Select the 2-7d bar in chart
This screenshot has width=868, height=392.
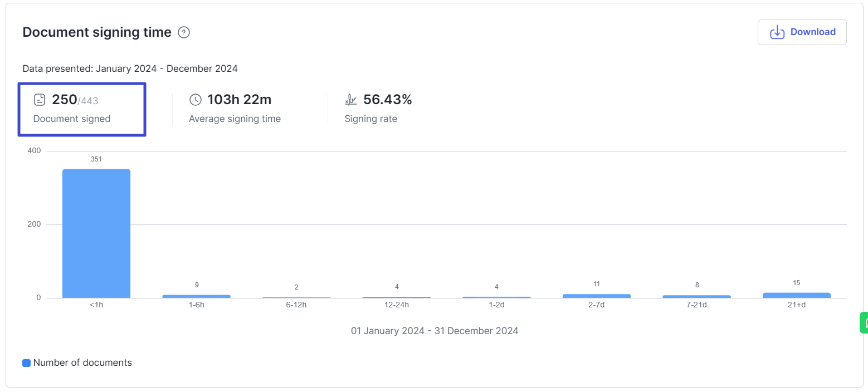click(597, 296)
